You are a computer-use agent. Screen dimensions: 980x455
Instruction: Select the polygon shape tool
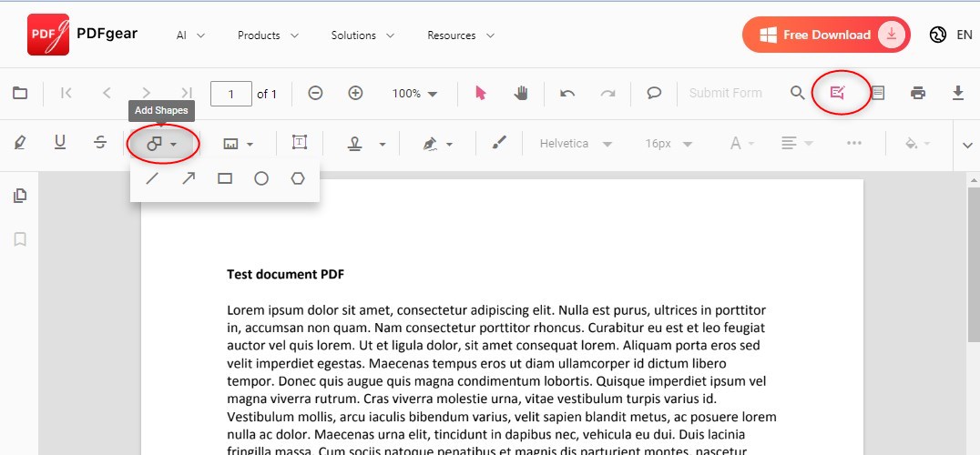pyautogui.click(x=298, y=178)
